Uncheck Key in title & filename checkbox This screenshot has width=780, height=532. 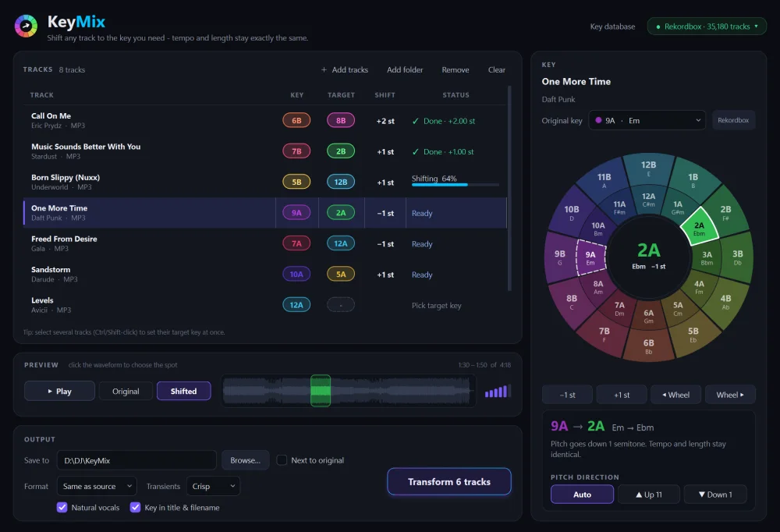point(135,507)
